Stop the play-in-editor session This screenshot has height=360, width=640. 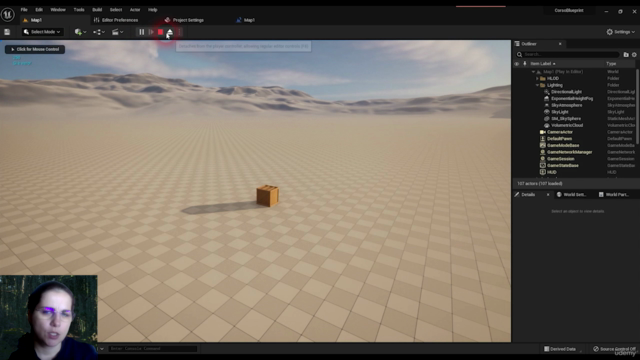[160, 32]
